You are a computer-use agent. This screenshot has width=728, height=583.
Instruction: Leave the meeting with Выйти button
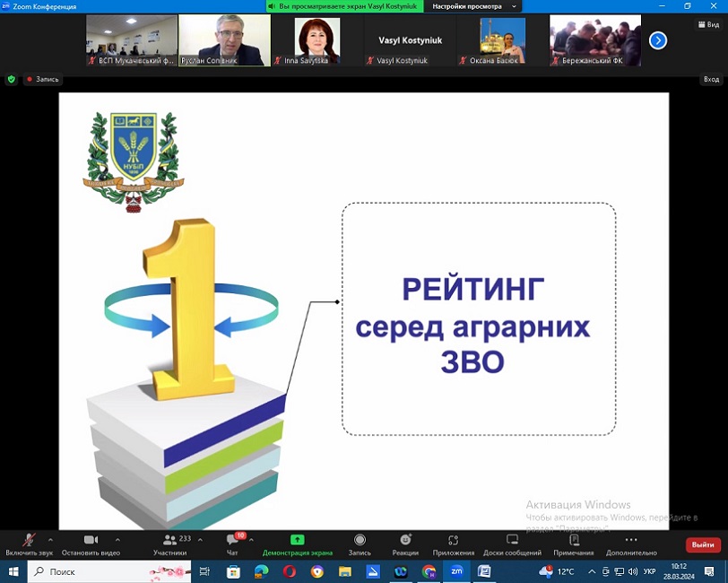[703, 544]
